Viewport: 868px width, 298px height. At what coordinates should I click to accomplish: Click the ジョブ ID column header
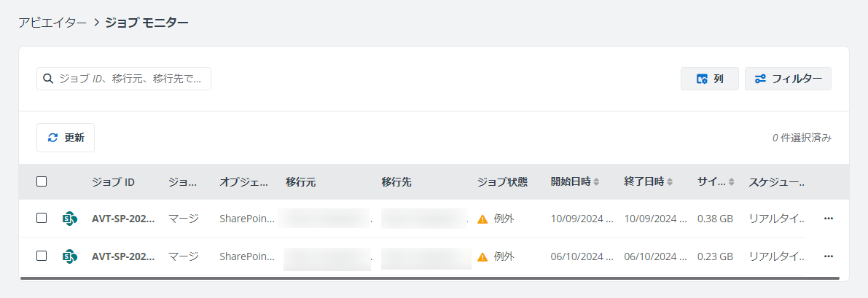(114, 181)
